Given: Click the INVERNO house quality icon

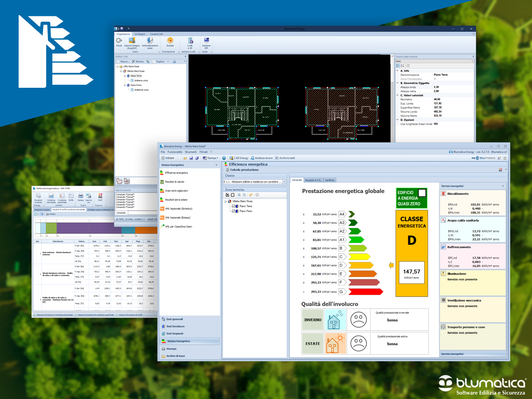Looking at the screenshot, I should point(335,320).
